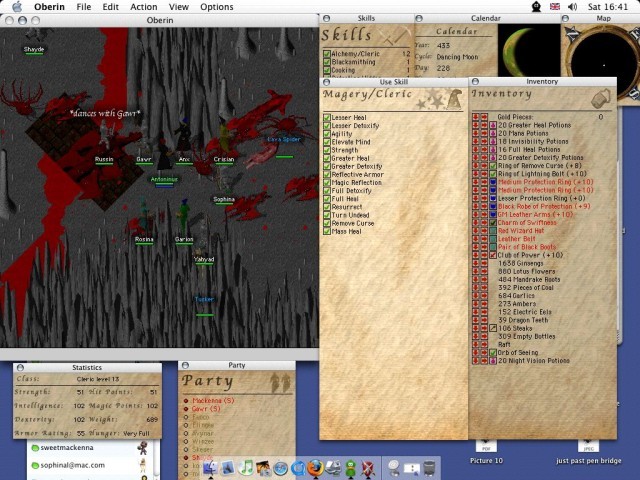Click the UK flag input menu icon
This screenshot has height=480, width=640.
(555, 7)
